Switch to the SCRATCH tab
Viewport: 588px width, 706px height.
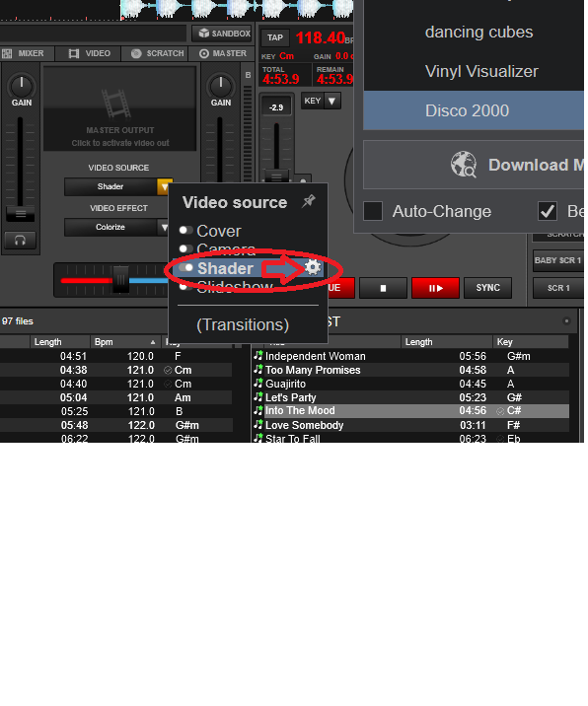[x=156, y=53]
